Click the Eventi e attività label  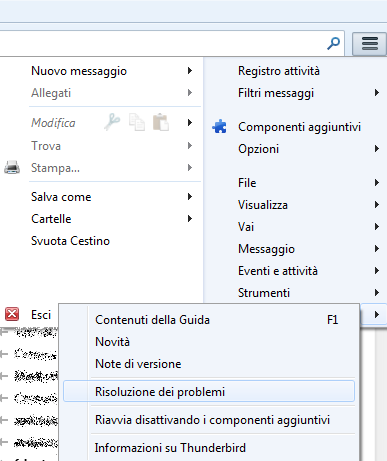point(278,271)
